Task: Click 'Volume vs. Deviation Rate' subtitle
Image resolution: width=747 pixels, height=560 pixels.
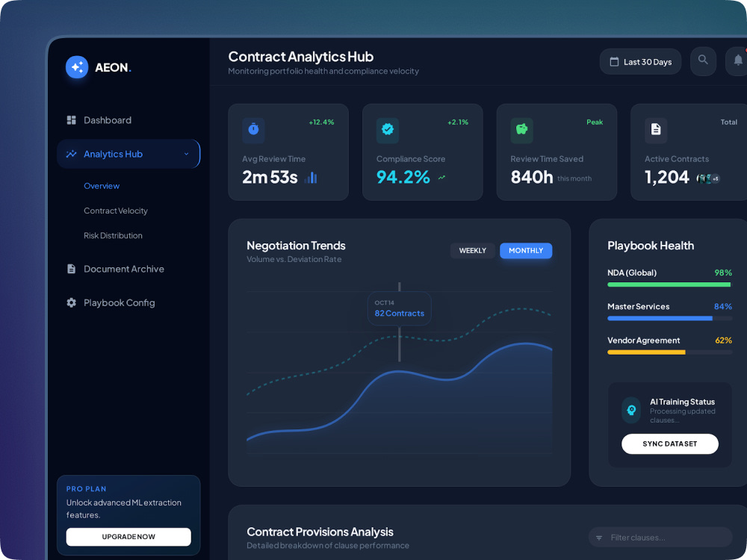Action: (x=294, y=260)
